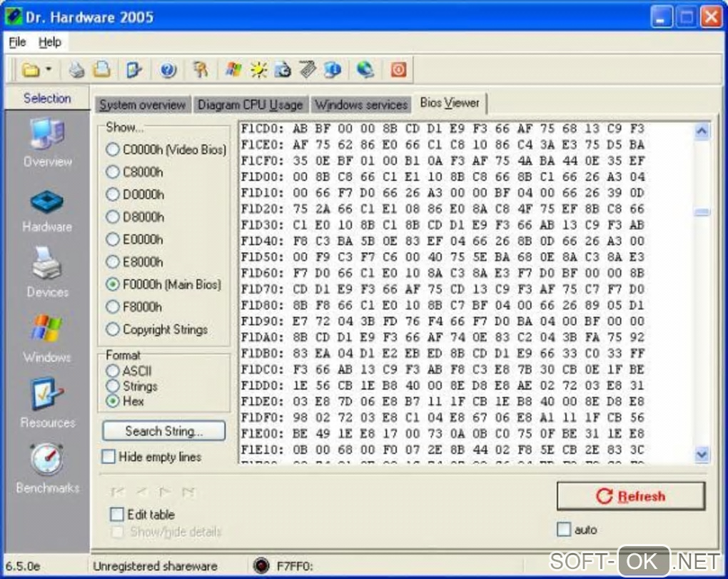This screenshot has height=579, width=728.
Task: Select F0000h (Main Bios) radio button
Action: coord(112,284)
